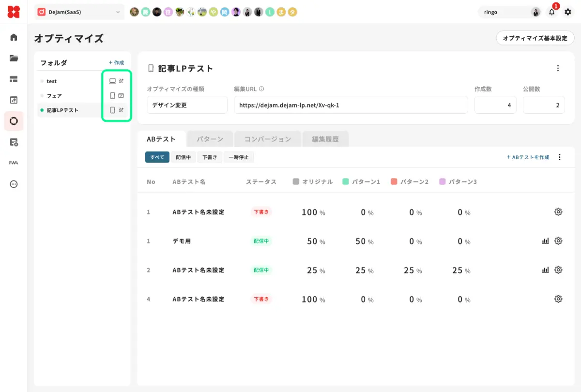Viewport: 581px width, 392px height.
Task: Click the ま member avatar
Action: point(281,12)
